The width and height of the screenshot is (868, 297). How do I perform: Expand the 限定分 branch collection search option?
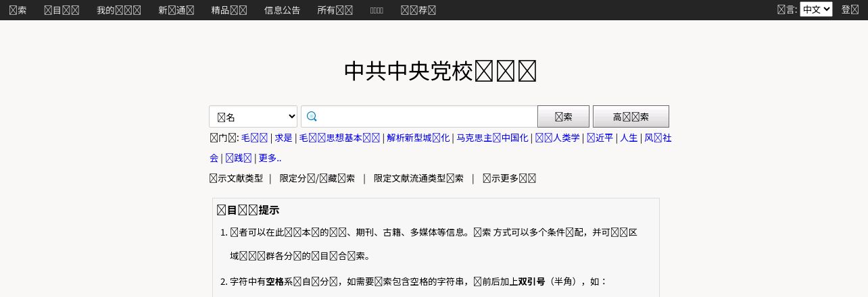tap(317, 178)
